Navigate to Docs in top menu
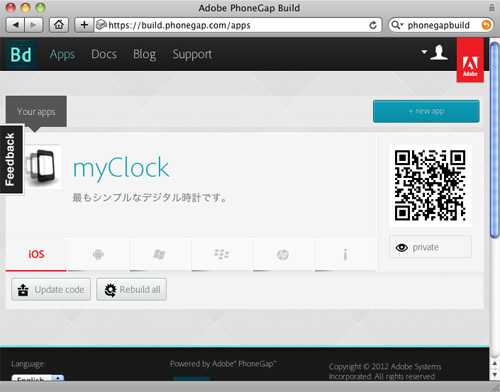 point(104,54)
